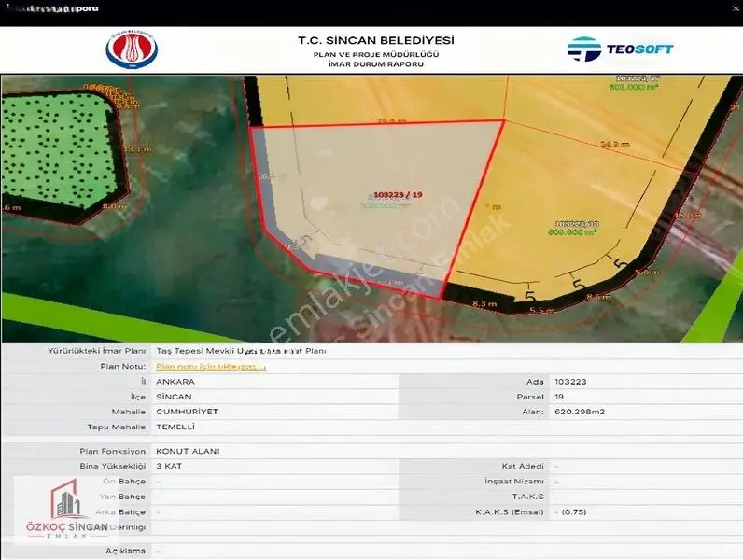Click the Parsel value 19
This screenshot has height=560, width=743.
[x=559, y=397]
